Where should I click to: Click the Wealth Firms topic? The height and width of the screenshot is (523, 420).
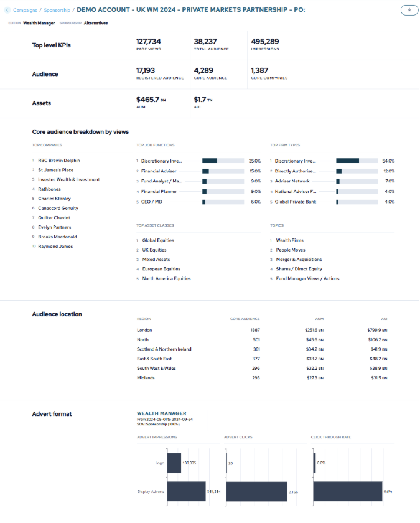289,240
